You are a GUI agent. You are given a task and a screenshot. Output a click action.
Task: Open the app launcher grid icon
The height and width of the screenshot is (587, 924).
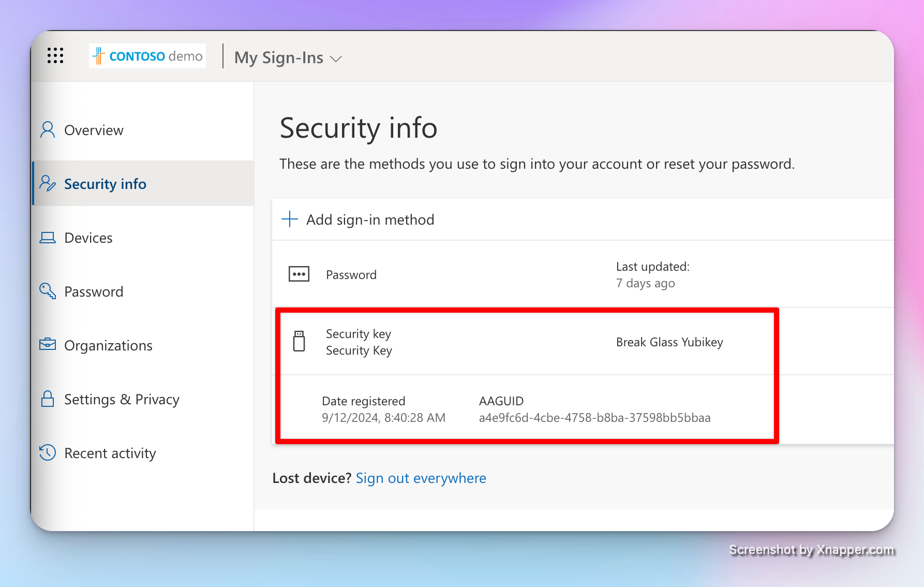(x=55, y=55)
